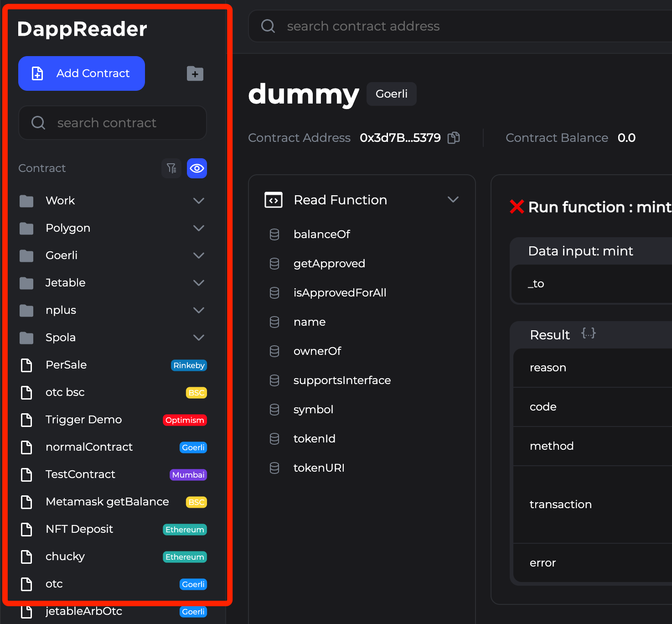Expand the Polygon folder chevron
The image size is (672, 624).
click(x=199, y=228)
